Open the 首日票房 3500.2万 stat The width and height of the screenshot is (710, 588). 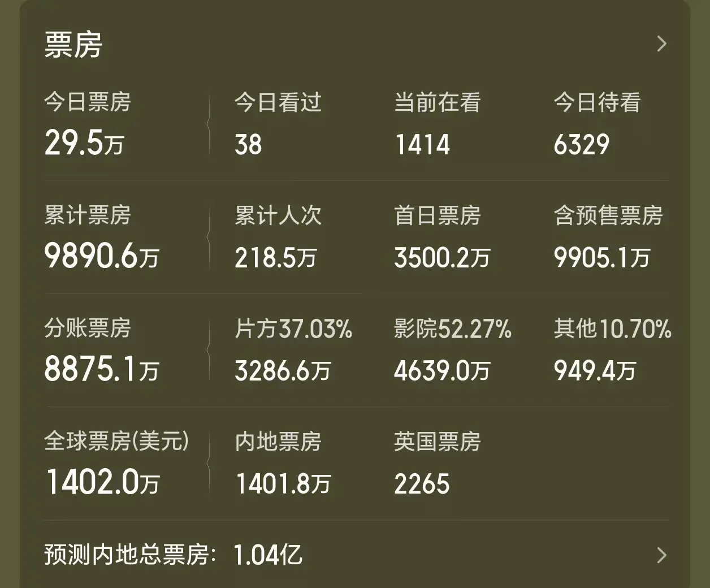(x=442, y=258)
